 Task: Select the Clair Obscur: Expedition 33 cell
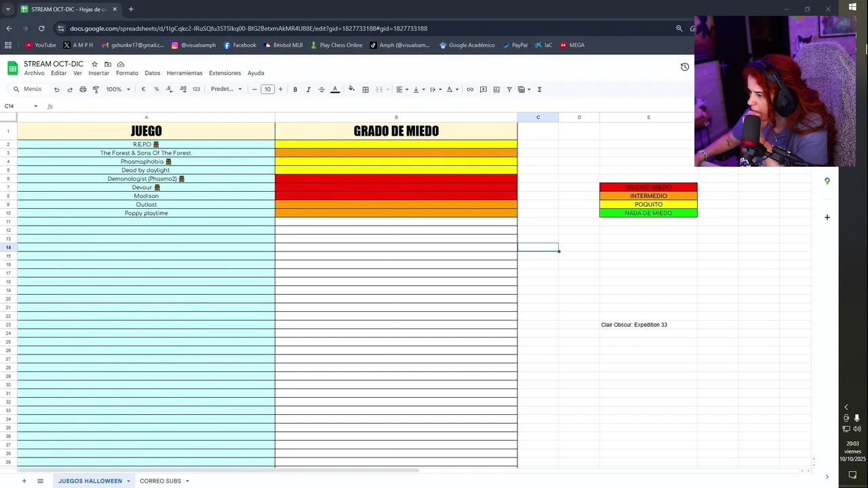pyautogui.click(x=648, y=325)
